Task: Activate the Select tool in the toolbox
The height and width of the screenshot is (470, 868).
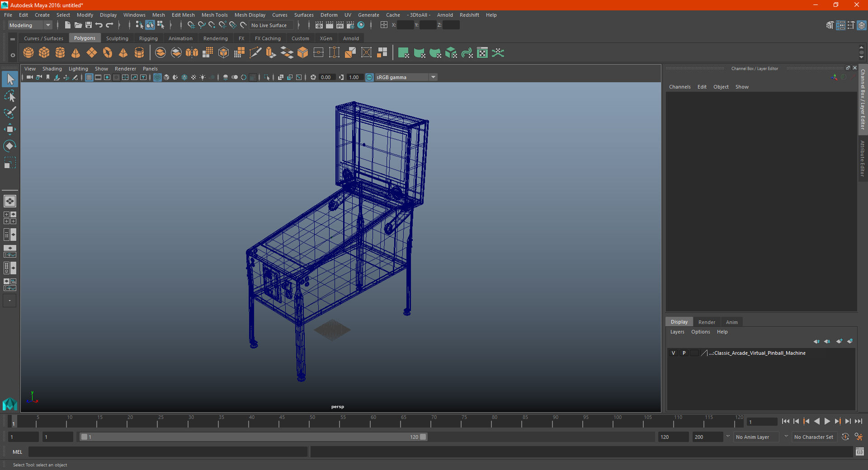Action: click(x=10, y=80)
